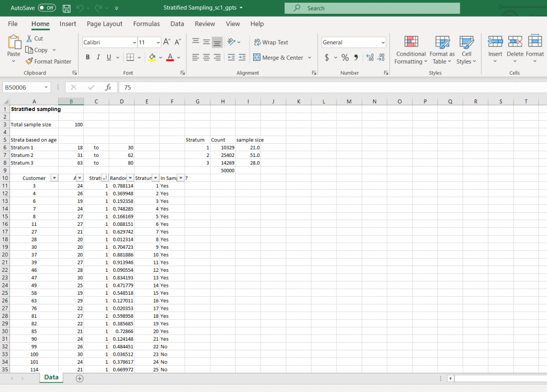This screenshot has width=547, height=392.
Task: Open Format as Table gallery
Action: click(x=442, y=50)
